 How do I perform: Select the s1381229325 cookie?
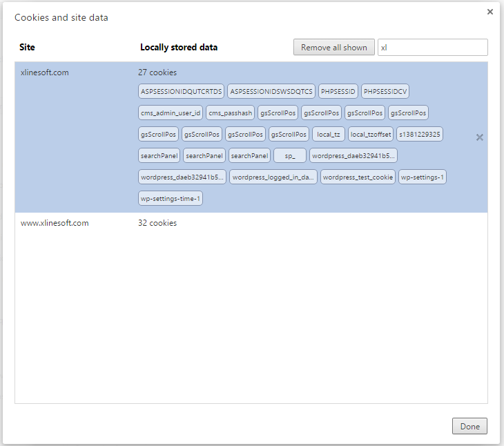pos(420,135)
